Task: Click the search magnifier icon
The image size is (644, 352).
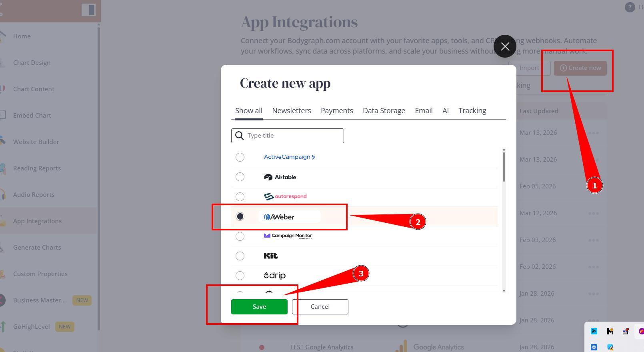Action: [239, 136]
